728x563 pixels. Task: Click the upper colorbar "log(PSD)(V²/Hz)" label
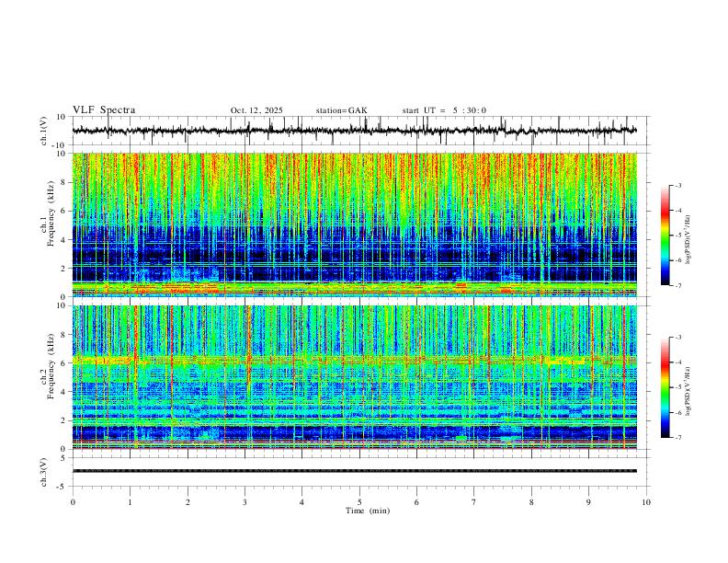(688, 240)
